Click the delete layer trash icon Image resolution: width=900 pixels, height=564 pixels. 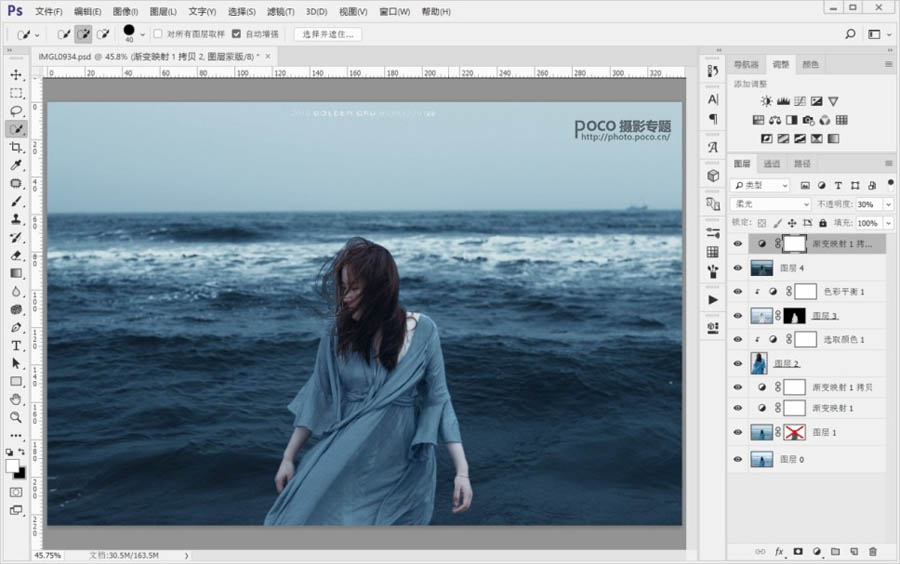pos(872,551)
